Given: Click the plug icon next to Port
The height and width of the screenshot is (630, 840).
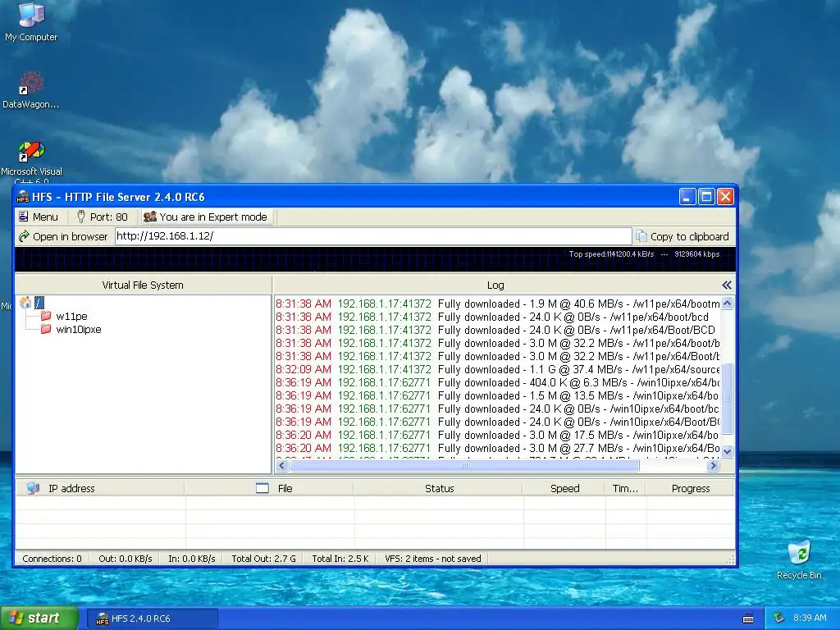Looking at the screenshot, I should pos(81,217).
